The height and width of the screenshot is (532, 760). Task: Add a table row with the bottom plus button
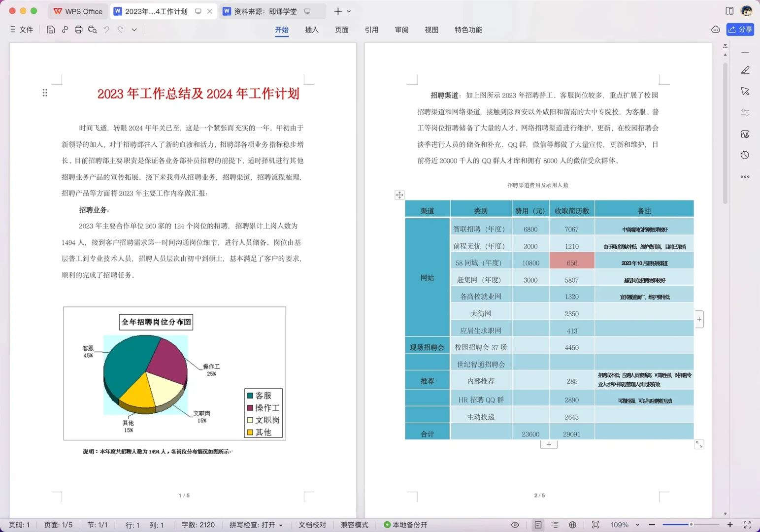pyautogui.click(x=549, y=444)
